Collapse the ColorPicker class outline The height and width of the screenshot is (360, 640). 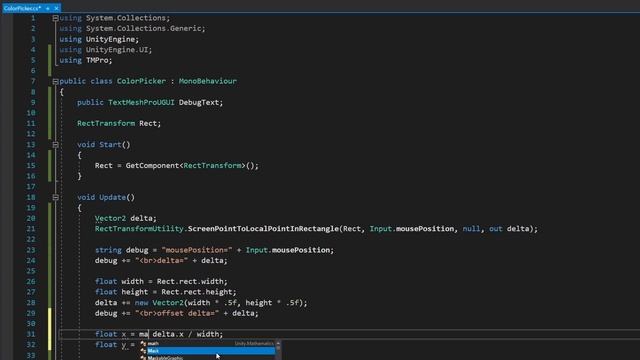pos(56,81)
